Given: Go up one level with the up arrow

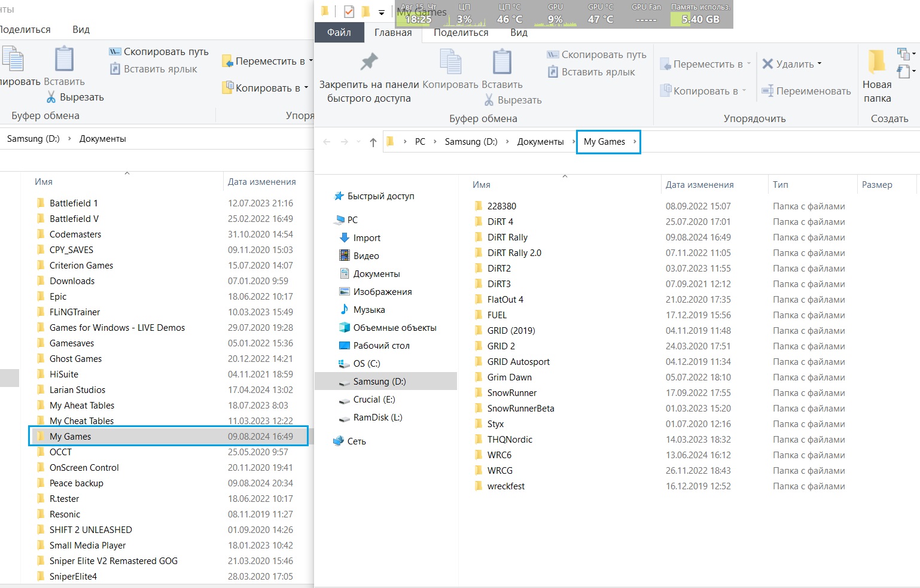Looking at the screenshot, I should (x=373, y=142).
